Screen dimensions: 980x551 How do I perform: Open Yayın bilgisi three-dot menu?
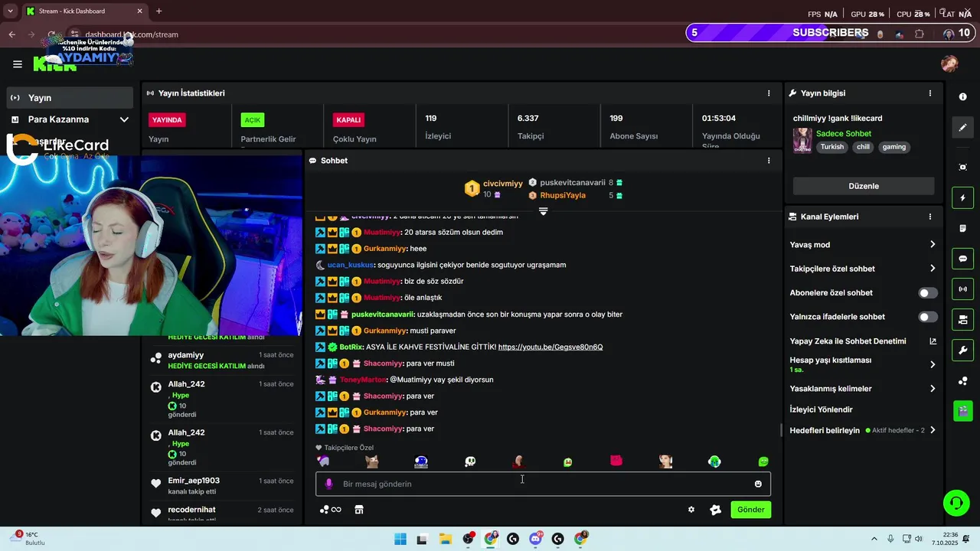coord(930,93)
